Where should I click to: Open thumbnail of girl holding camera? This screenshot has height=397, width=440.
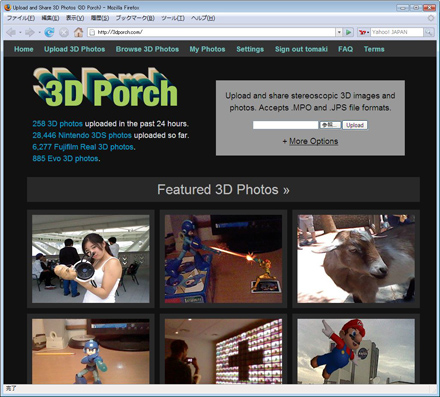[91, 259]
